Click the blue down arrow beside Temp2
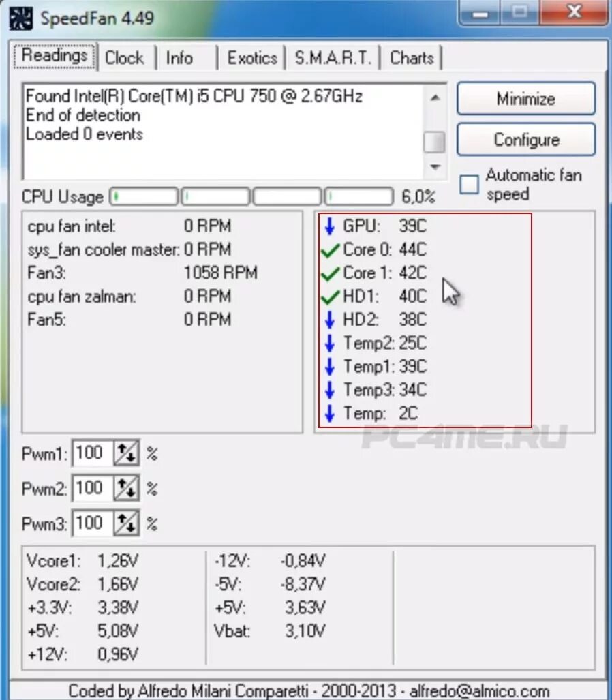Screen dimensions: 612x700 point(329,344)
